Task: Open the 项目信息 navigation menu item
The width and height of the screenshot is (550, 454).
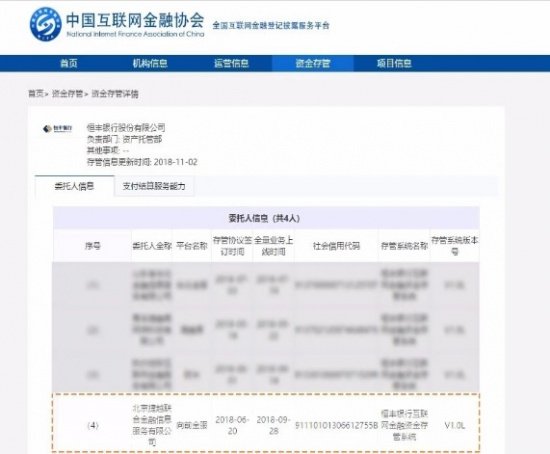Action: 394,64
